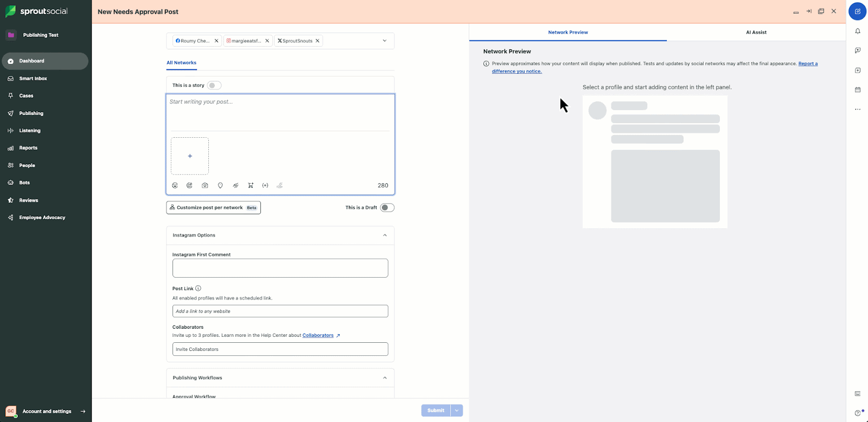The image size is (868, 422).
Task: Select the Sprout Social logo
Action: pyautogui.click(x=36, y=11)
